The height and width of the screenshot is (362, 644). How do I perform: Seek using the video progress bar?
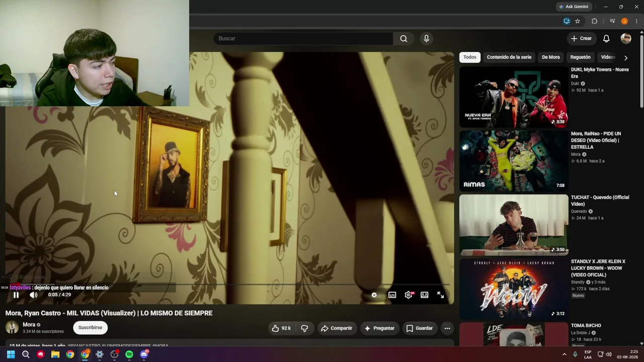point(230,285)
